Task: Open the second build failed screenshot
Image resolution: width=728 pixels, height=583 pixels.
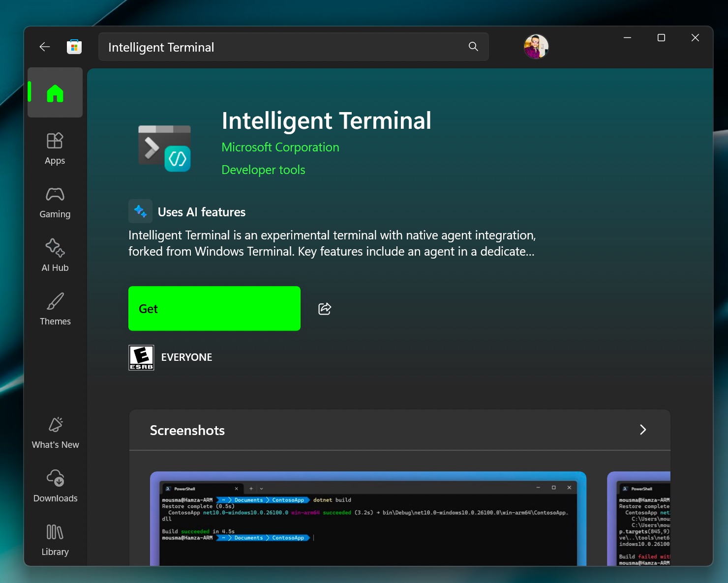Action: pyautogui.click(x=639, y=519)
